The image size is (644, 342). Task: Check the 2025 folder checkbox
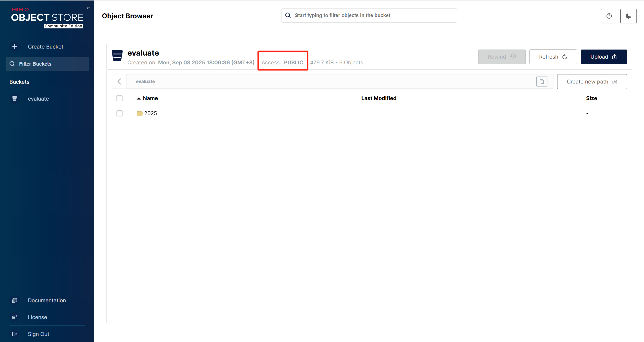(119, 113)
